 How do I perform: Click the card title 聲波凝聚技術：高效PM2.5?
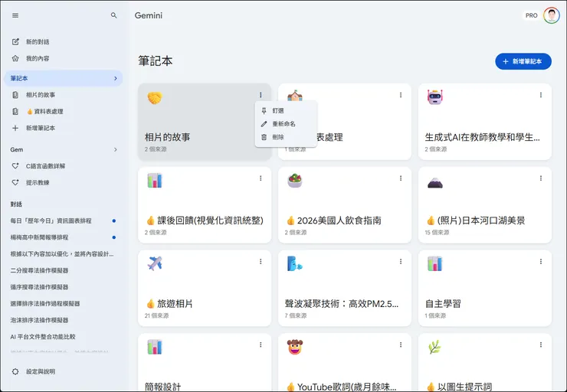[x=342, y=304]
